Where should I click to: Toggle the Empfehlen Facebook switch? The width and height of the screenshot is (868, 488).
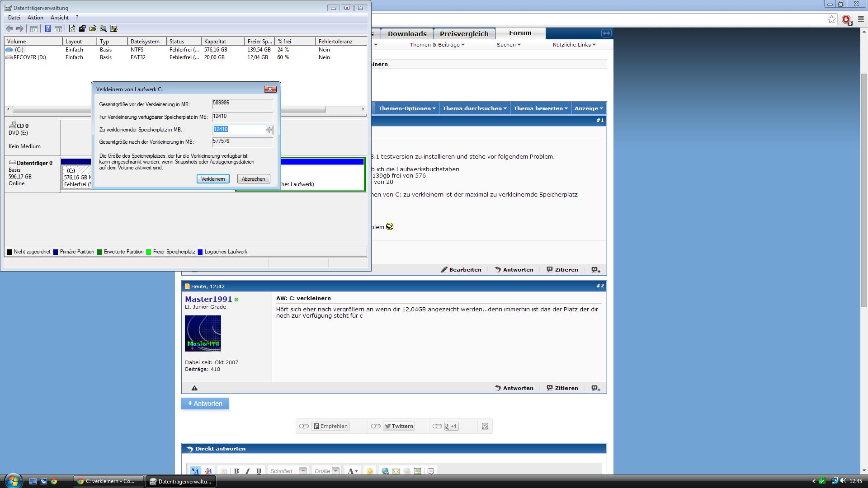tap(304, 426)
